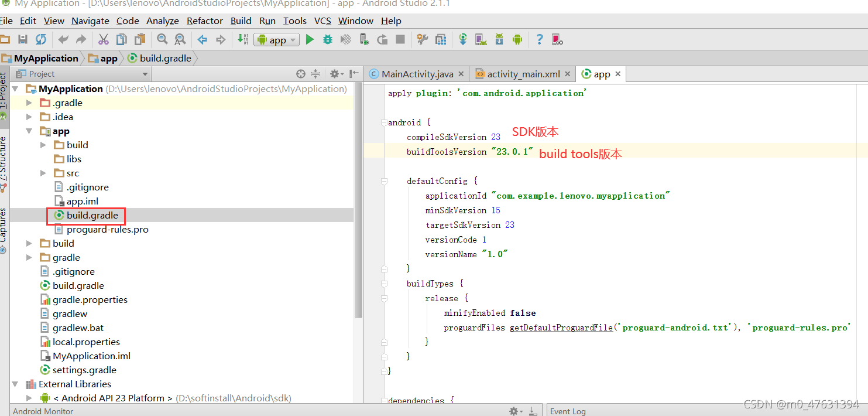Click the Copy icon in toolbar
868x416 pixels.
122,39
